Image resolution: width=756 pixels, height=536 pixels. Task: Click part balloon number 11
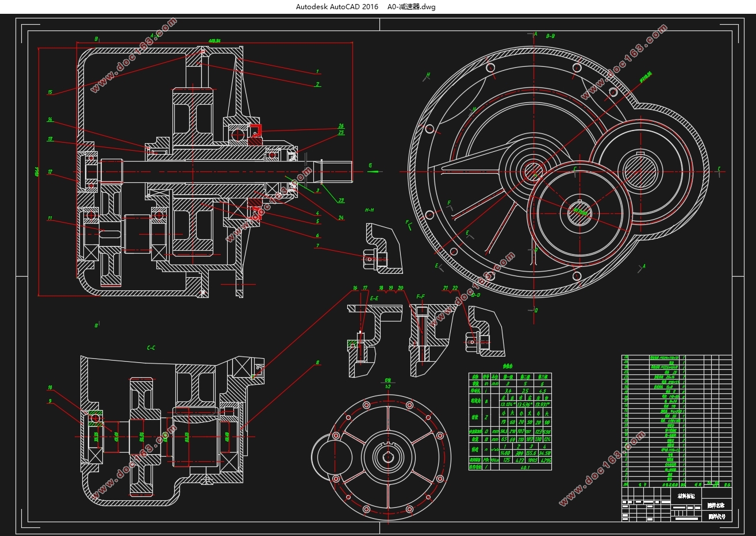pos(50,219)
